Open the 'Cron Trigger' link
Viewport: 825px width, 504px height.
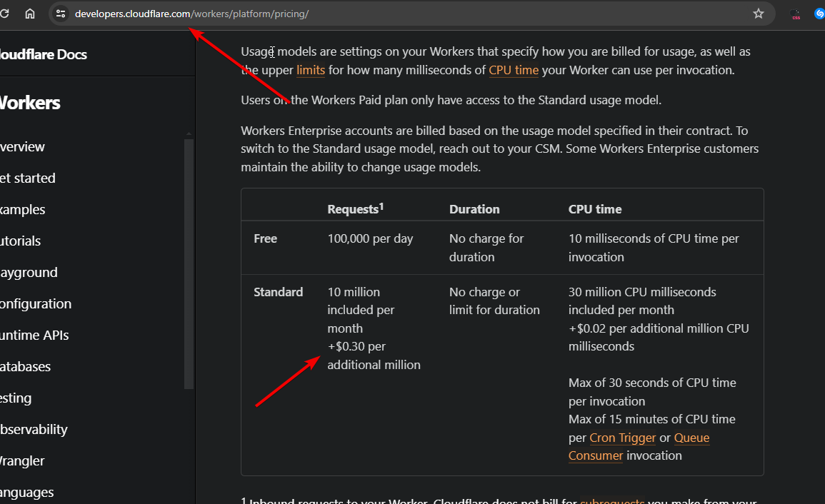tap(622, 438)
